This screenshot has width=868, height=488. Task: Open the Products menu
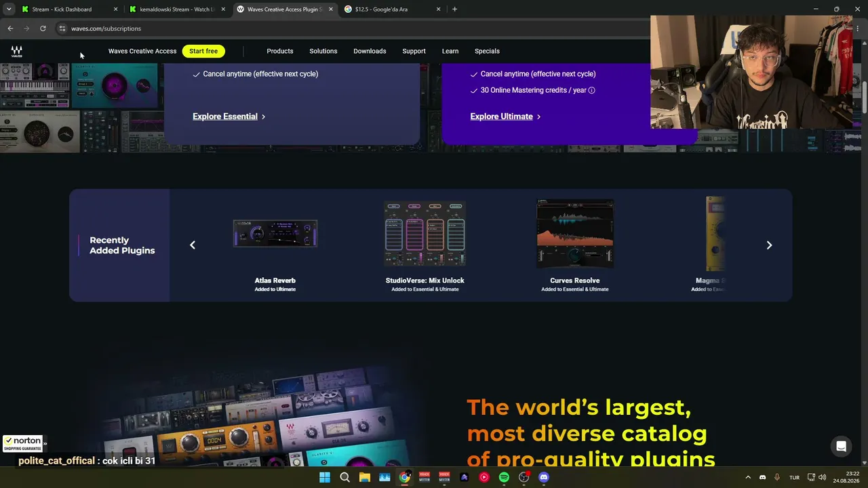(x=280, y=52)
